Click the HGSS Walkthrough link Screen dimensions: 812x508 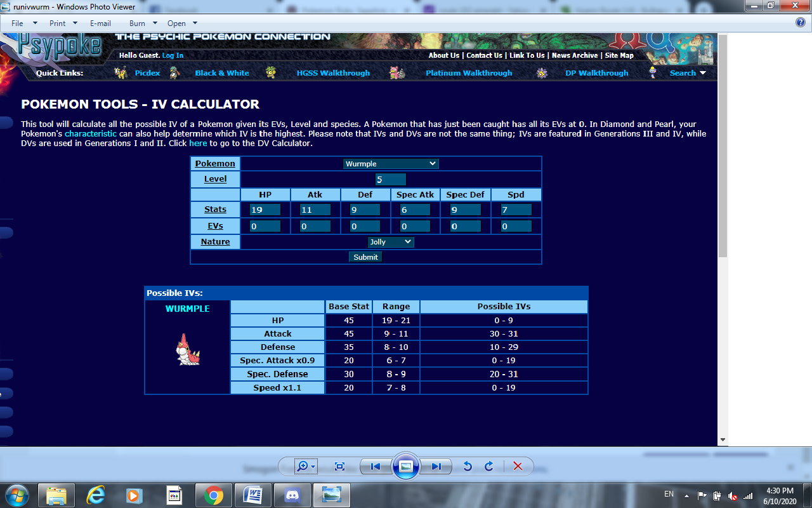(x=333, y=73)
